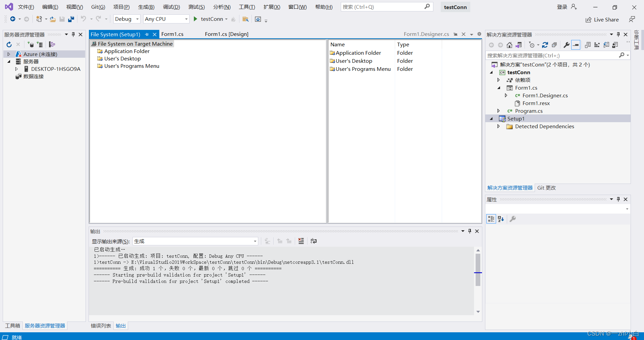Toggle auto-hide pin on Output panel
644x340 pixels.
click(470, 231)
